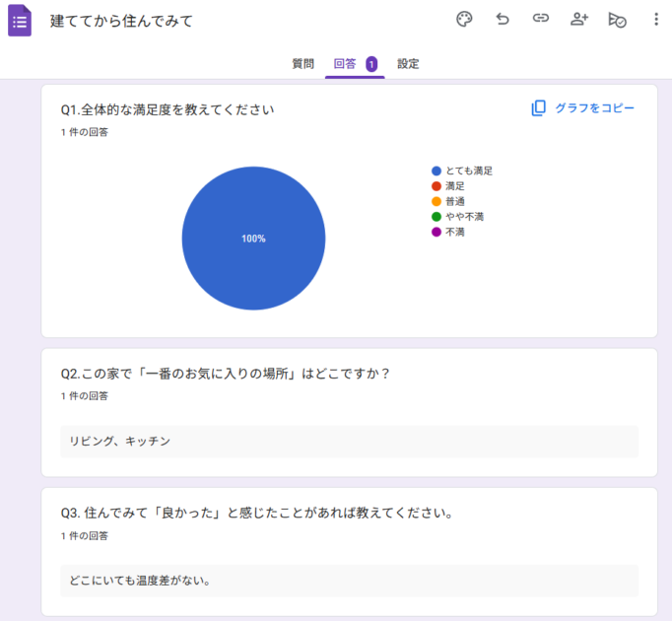
Task: Open the theme customization palette
Action: [x=464, y=20]
